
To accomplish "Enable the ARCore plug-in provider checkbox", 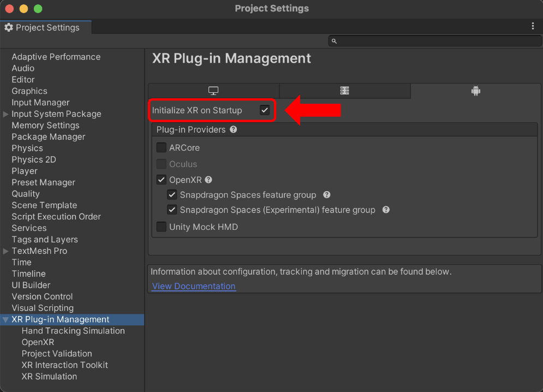I will coord(162,147).
